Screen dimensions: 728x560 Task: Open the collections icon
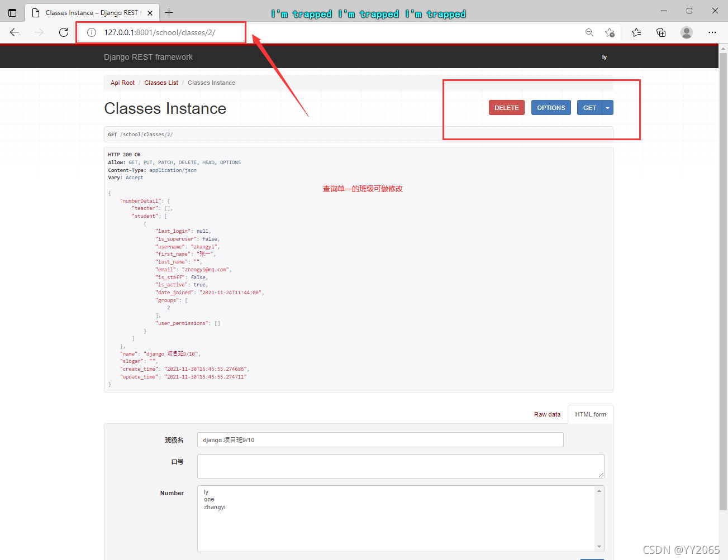pos(661,32)
